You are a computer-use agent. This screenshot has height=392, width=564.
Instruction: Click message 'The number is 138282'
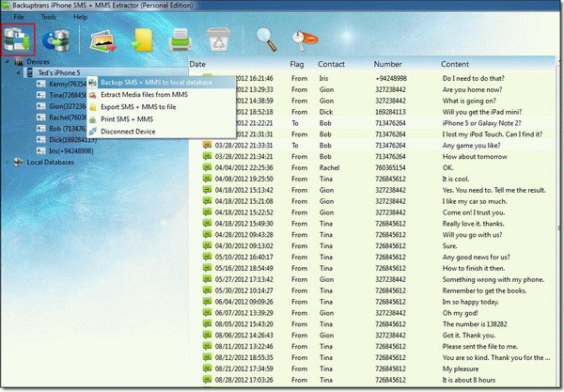(475, 323)
